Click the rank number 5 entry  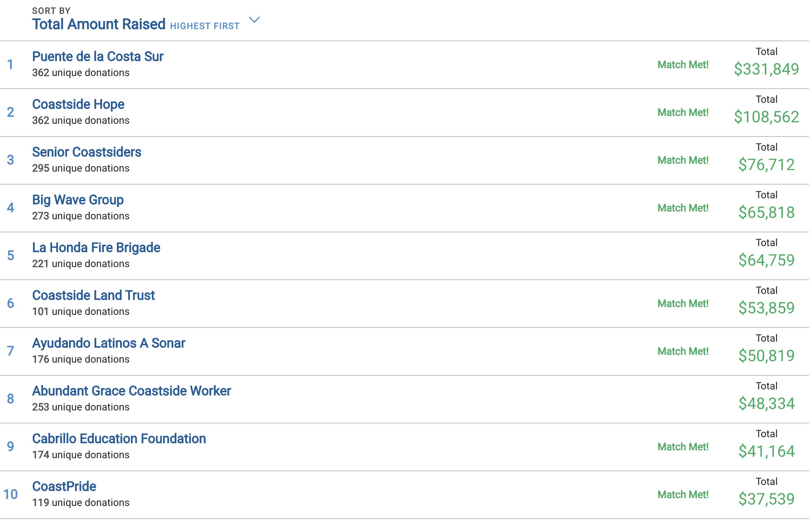[10, 256]
